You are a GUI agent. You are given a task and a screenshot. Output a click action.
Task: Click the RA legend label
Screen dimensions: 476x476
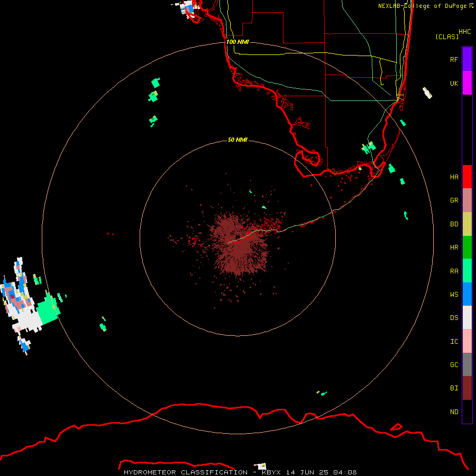click(x=454, y=271)
